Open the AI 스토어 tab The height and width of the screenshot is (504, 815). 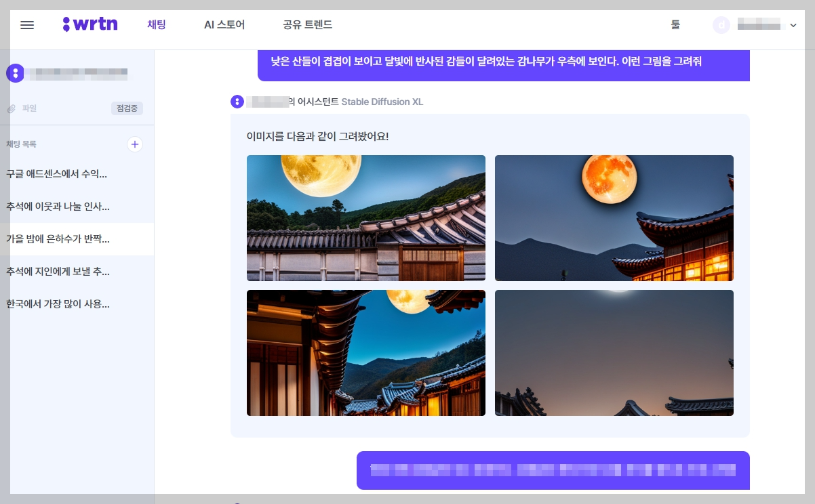(x=224, y=24)
